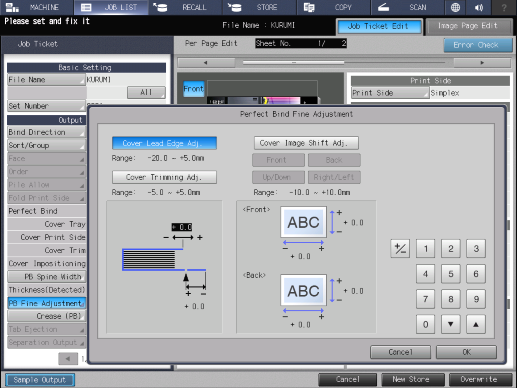This screenshot has height=388, width=517.
Task: Select Cover Image Shift Adj. option
Action: pos(306,143)
